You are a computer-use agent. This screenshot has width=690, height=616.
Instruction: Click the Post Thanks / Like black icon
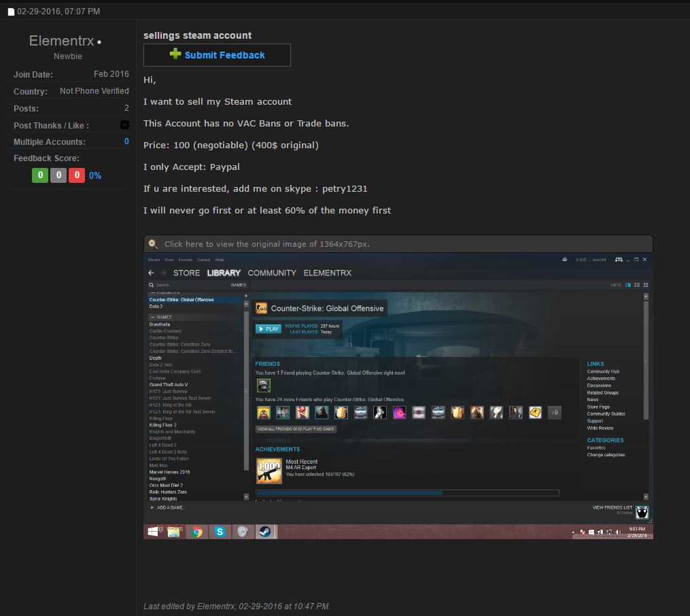(x=124, y=125)
